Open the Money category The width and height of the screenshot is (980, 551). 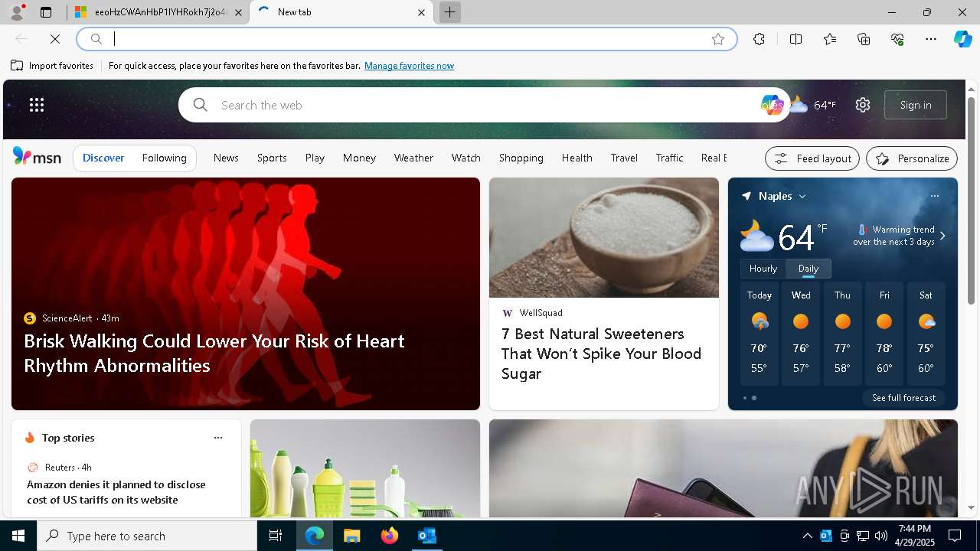click(359, 158)
